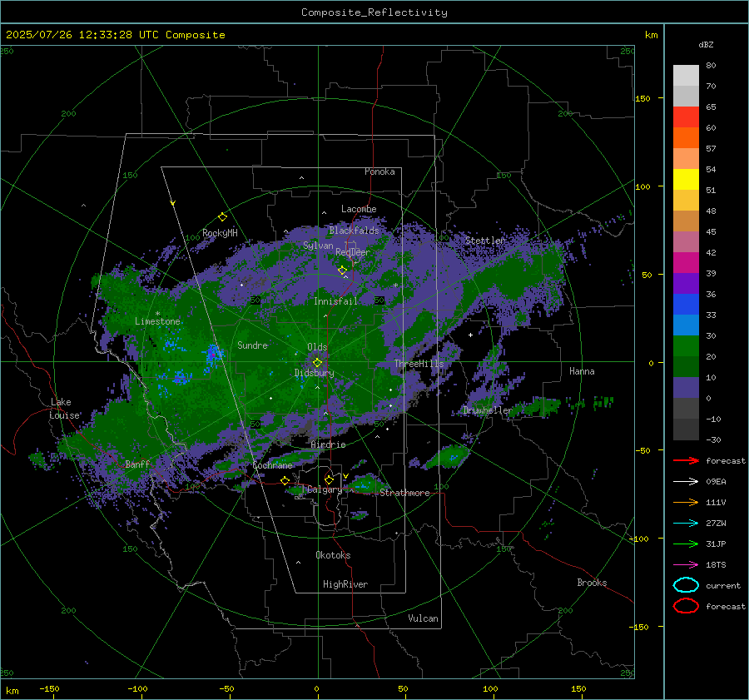Click the yellow diamond marker southeast of Cochrane
This screenshot has width=749, height=700.
coord(285,480)
